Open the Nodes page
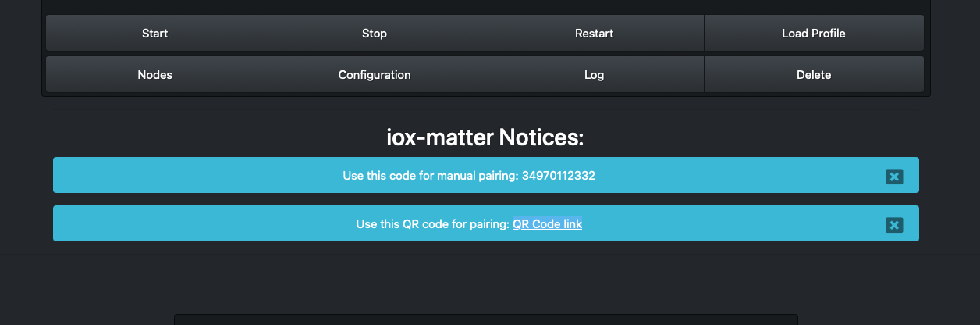 (x=154, y=75)
